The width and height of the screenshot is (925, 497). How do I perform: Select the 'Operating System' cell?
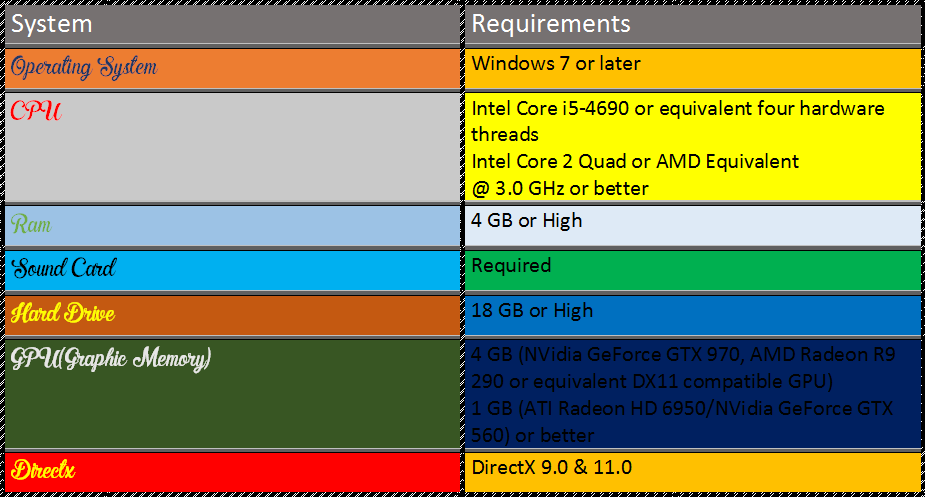[x=232, y=68]
